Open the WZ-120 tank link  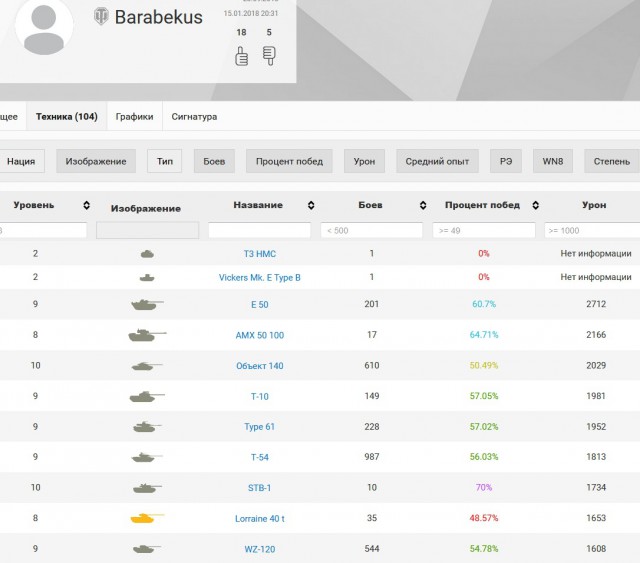260,549
